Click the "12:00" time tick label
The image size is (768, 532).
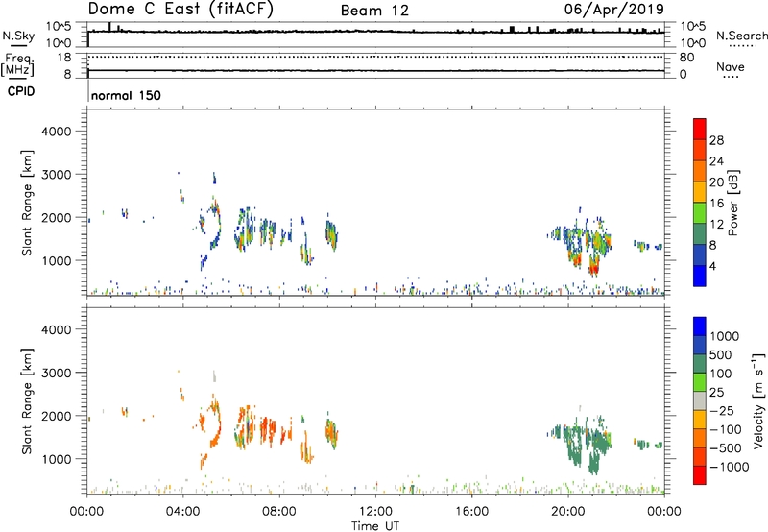(x=375, y=512)
